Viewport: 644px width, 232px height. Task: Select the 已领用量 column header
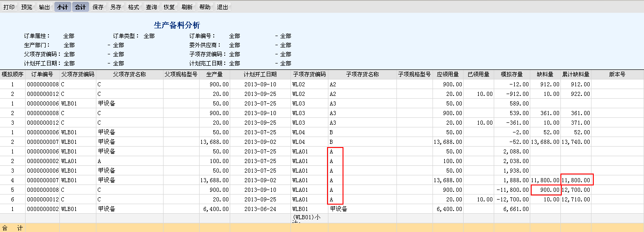[478, 74]
